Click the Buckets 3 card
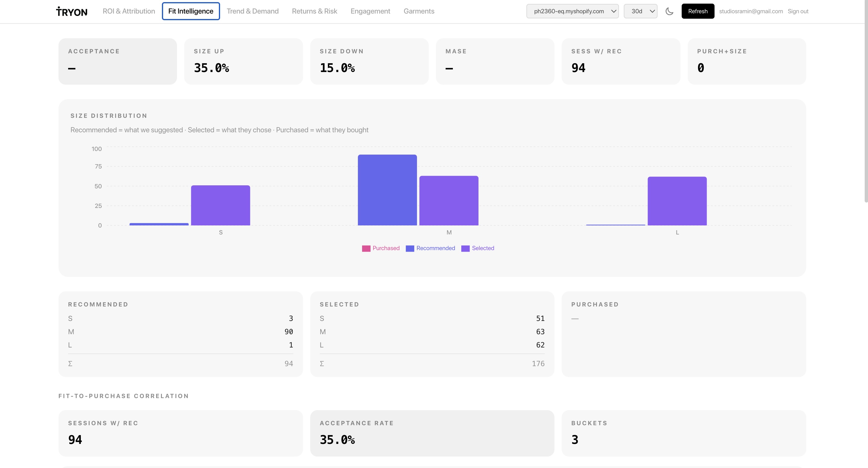 [684, 433]
